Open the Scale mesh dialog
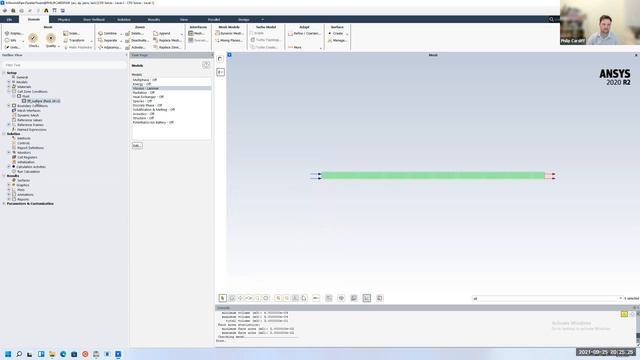This screenshot has width=640, height=360. pos(71,33)
